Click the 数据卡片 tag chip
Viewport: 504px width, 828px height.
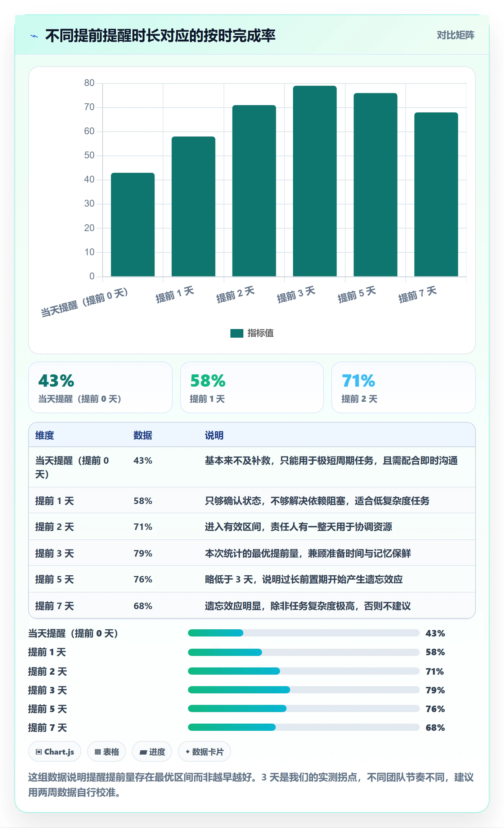tap(204, 752)
